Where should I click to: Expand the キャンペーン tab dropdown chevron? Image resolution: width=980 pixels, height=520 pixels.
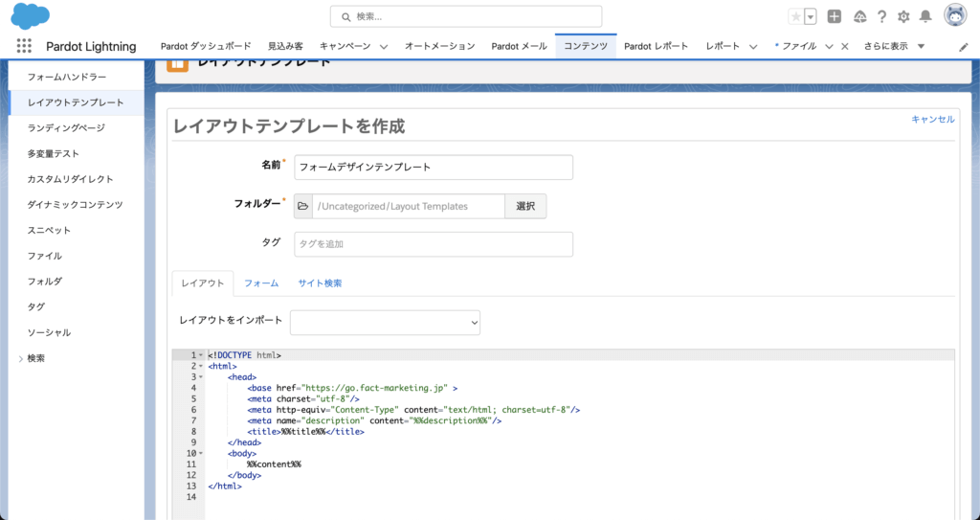[x=384, y=46]
